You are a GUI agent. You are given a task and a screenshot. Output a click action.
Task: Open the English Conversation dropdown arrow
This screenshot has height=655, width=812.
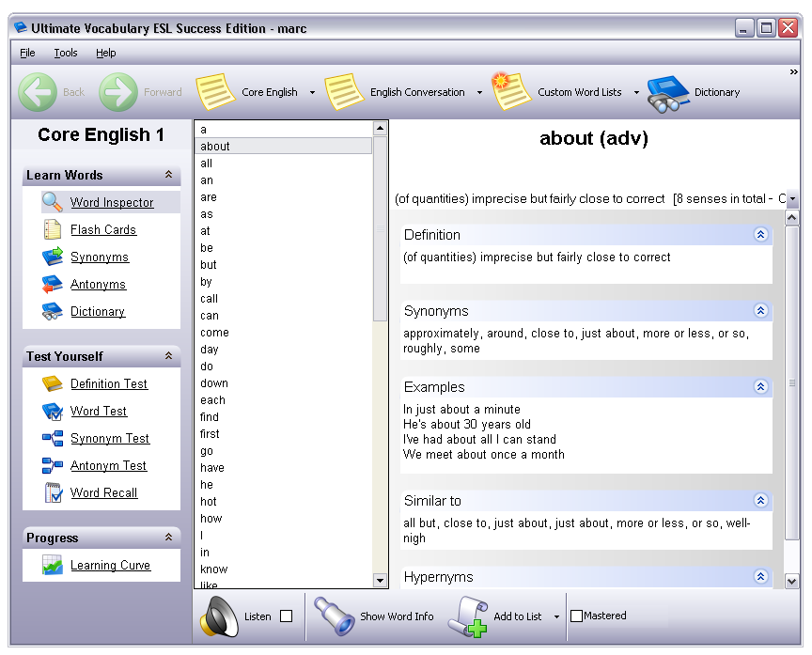point(479,93)
